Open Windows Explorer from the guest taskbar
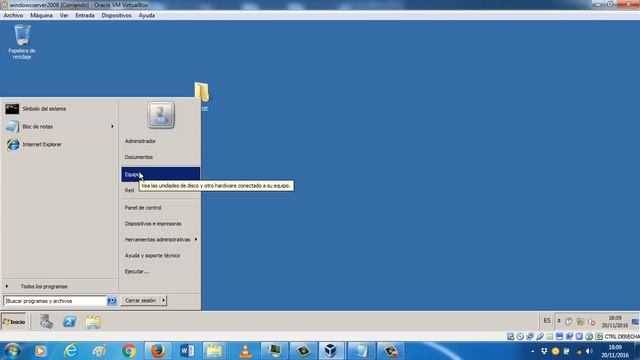This screenshot has height=360, width=640. pos(93,322)
